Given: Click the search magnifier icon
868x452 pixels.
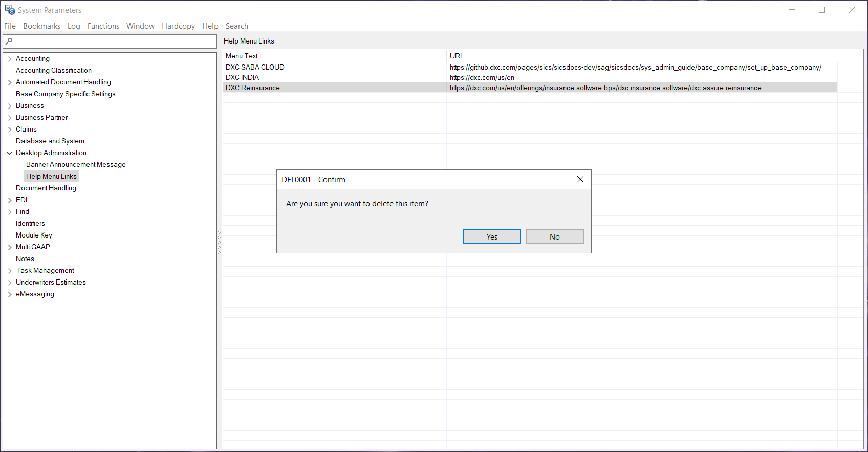Looking at the screenshot, I should (9, 41).
